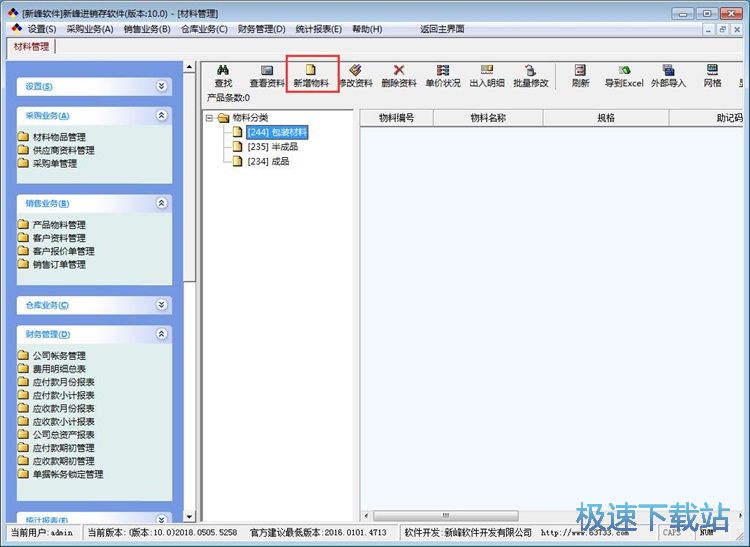Click the 外部导入 import icon
Image resolution: width=750 pixels, height=547 pixels.
click(668, 70)
